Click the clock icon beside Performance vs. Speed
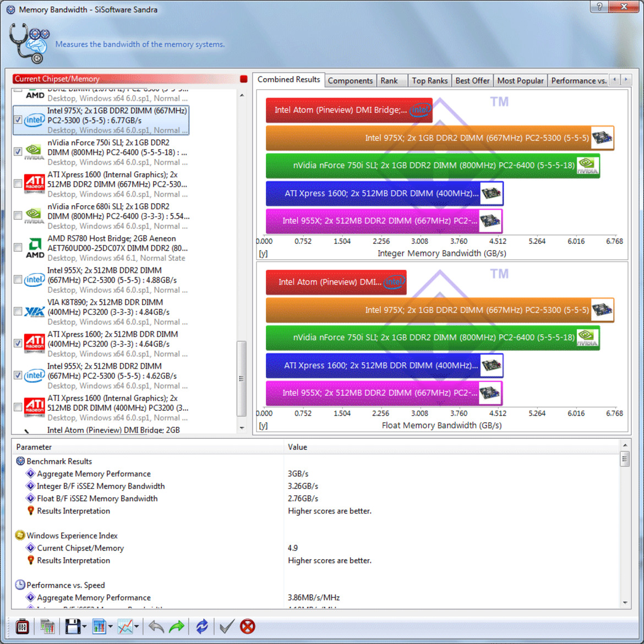The width and height of the screenshot is (644, 644). (x=20, y=585)
